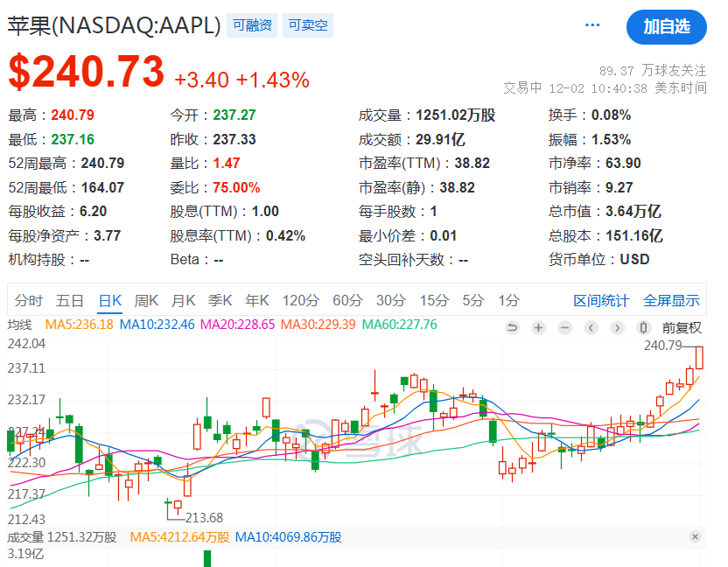The width and height of the screenshot is (728, 567).
Task: Click the 可融资 tag
Action: [x=252, y=25]
